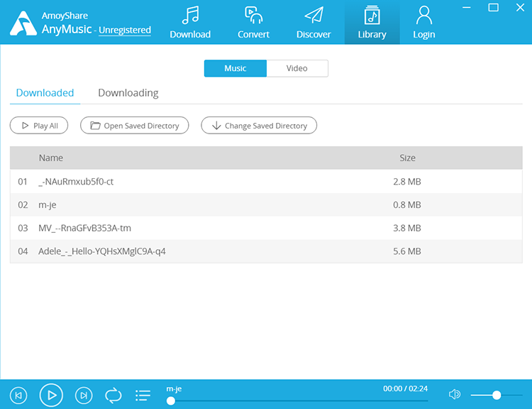Click the Play All button

tap(39, 126)
